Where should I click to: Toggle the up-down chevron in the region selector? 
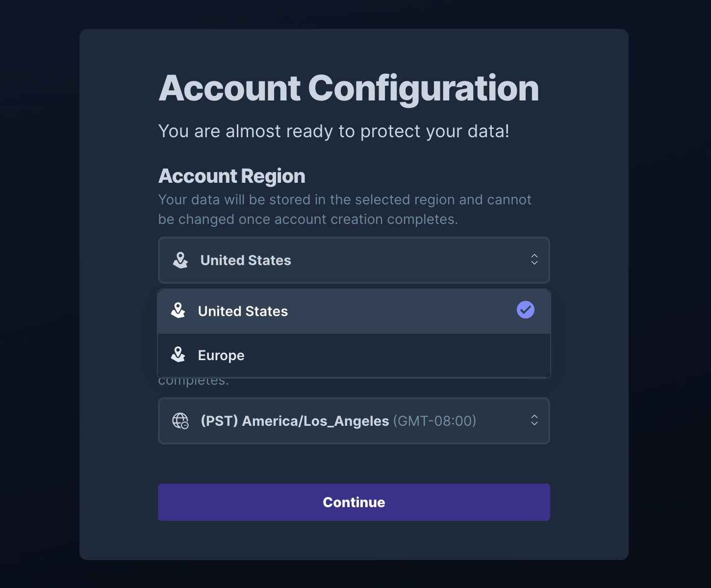click(x=534, y=260)
